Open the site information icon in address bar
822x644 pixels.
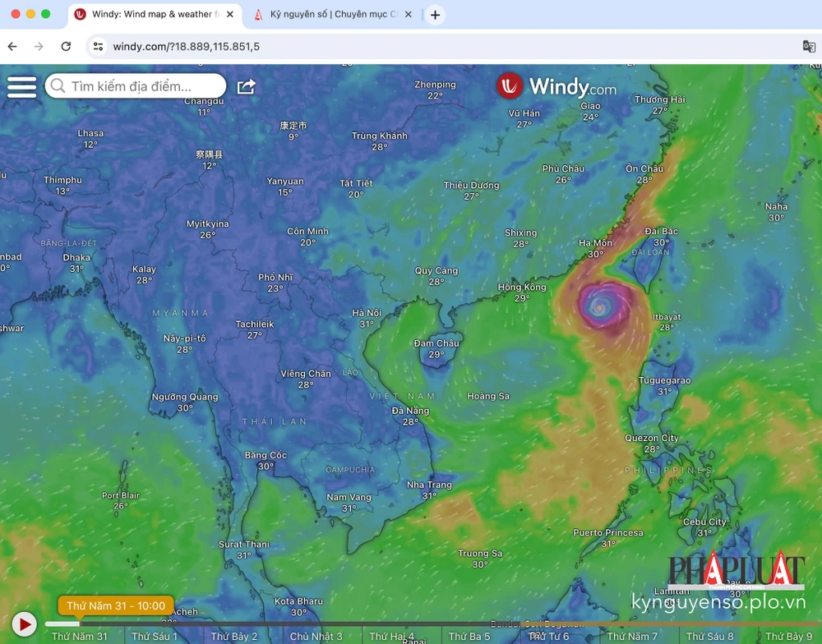tap(98, 47)
